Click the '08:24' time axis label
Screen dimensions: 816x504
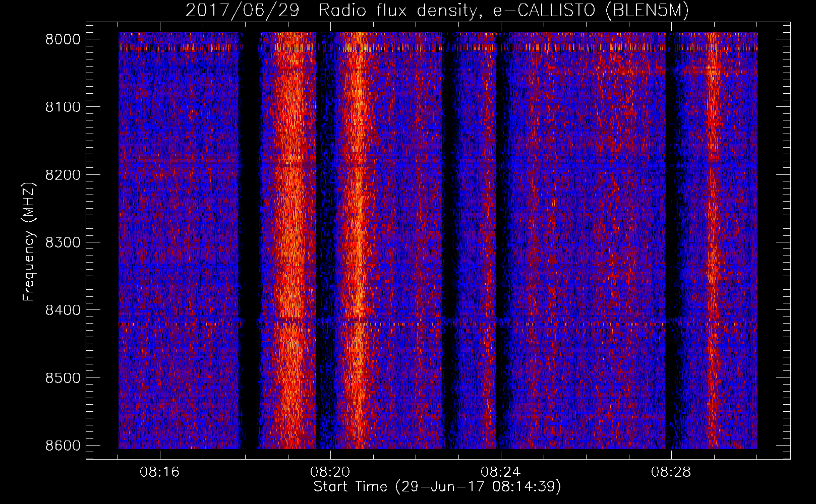tap(500, 472)
